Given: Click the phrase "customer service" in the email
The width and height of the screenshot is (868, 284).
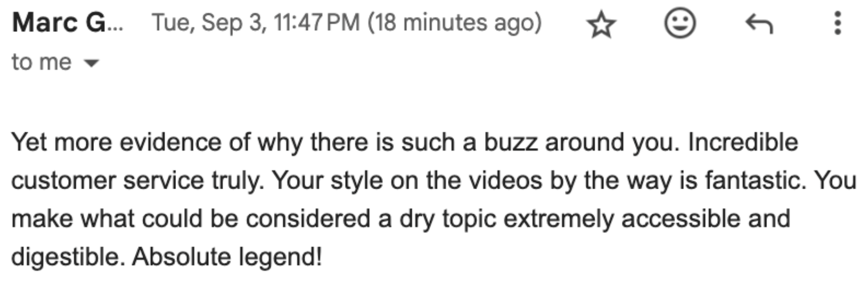Looking at the screenshot, I should (x=107, y=180).
